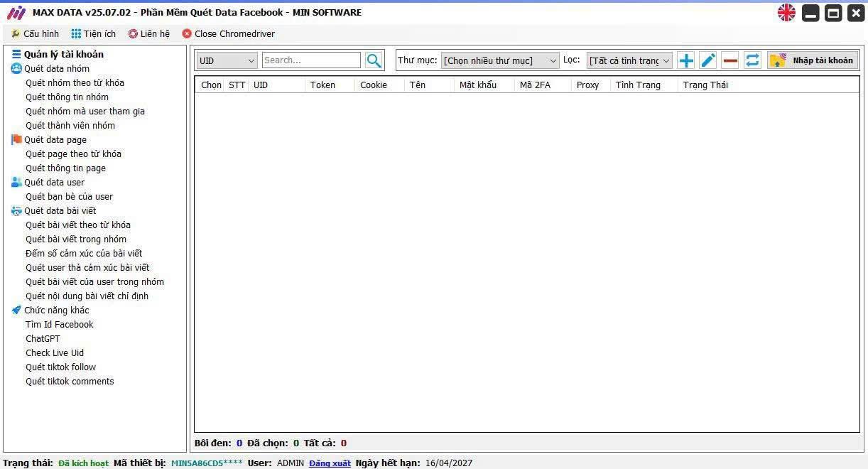
Task: Click Close Chromedriver in the toolbar
Action: 229,33
